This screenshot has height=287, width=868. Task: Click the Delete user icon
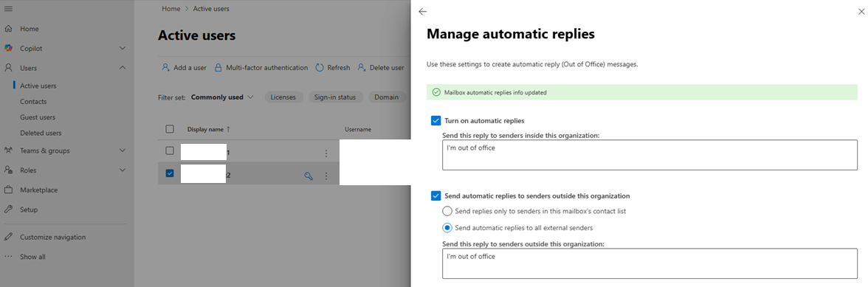(362, 67)
